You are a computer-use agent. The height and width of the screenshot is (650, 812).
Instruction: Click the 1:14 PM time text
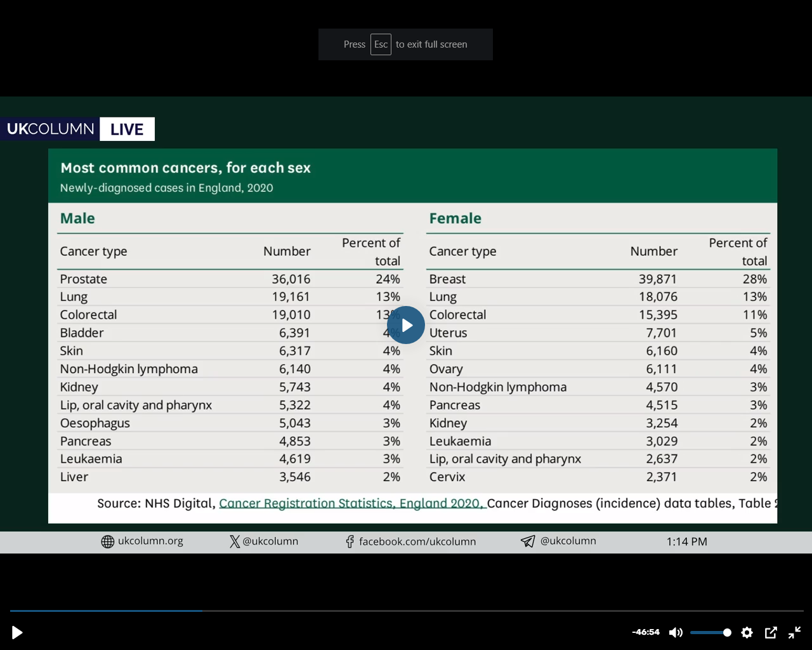coord(686,541)
